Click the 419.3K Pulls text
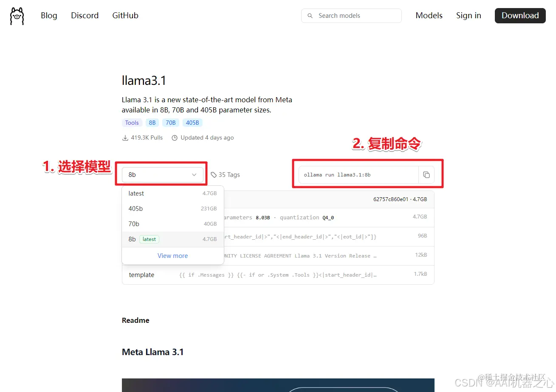Image resolution: width=556 pixels, height=392 pixels. pyautogui.click(x=147, y=138)
